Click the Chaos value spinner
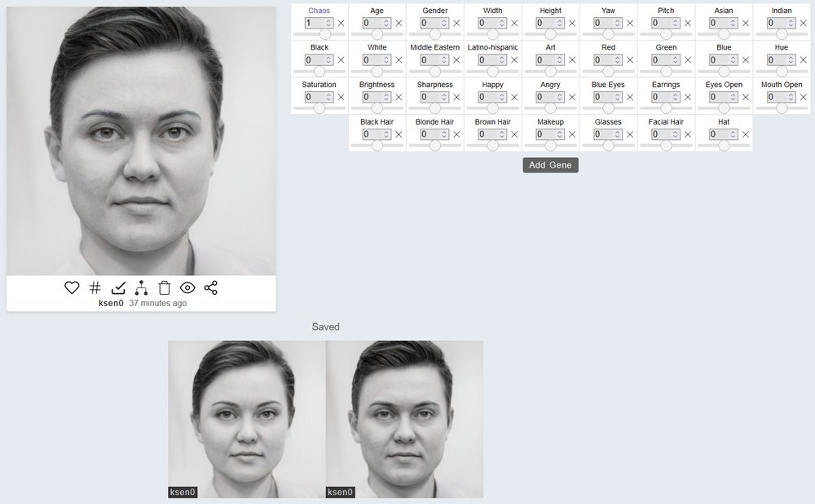 click(328, 24)
